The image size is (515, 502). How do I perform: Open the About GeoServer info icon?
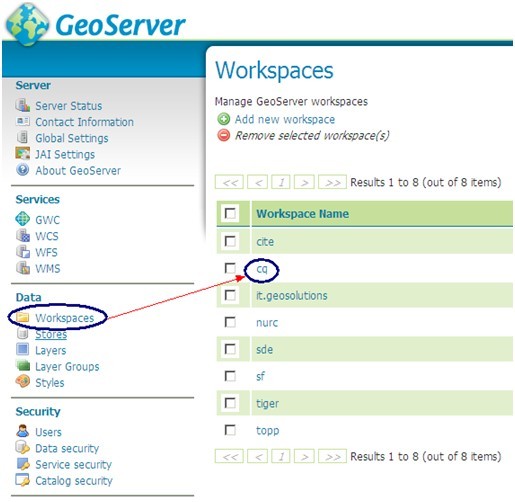[23, 170]
